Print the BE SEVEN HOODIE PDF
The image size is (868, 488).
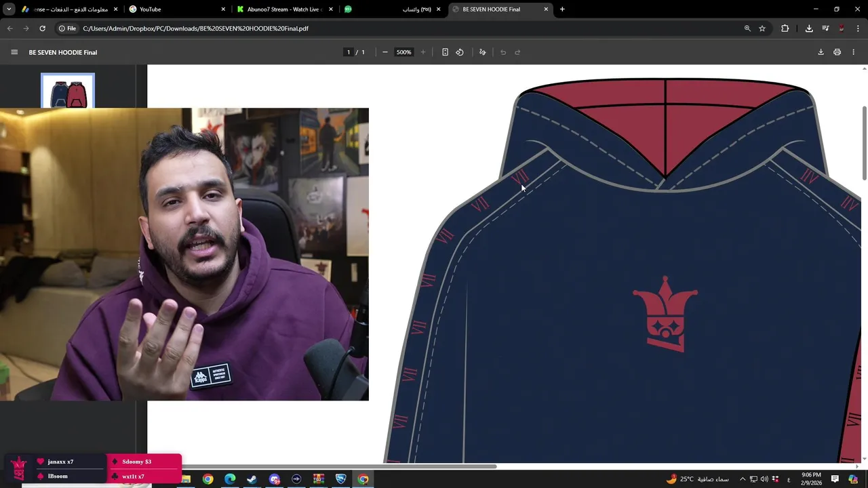click(837, 52)
